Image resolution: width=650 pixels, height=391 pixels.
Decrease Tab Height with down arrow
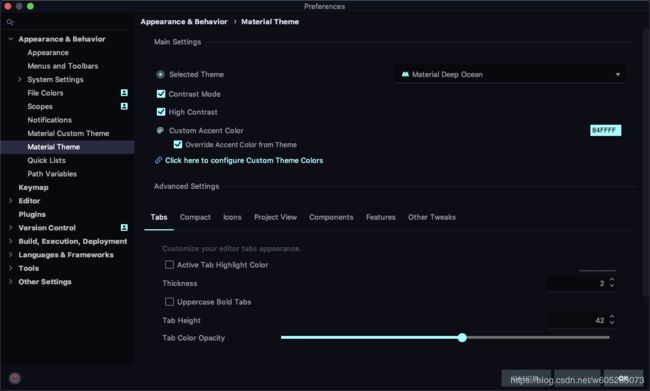click(612, 323)
